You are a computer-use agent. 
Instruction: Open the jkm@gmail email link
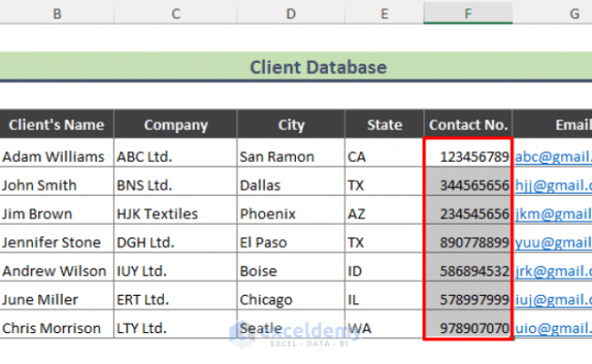coord(553,214)
